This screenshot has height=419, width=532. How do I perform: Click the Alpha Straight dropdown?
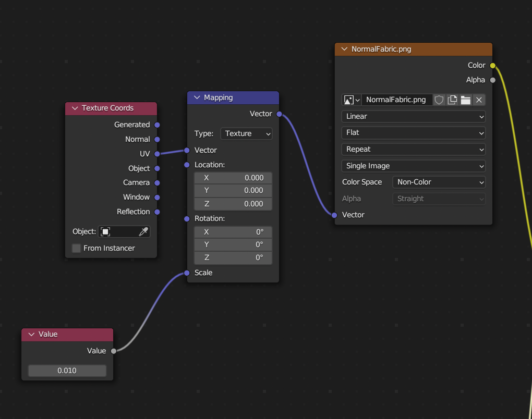pos(439,199)
